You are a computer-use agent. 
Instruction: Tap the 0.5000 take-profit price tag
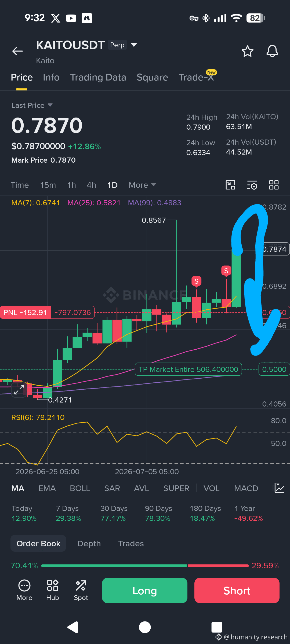pos(274,369)
